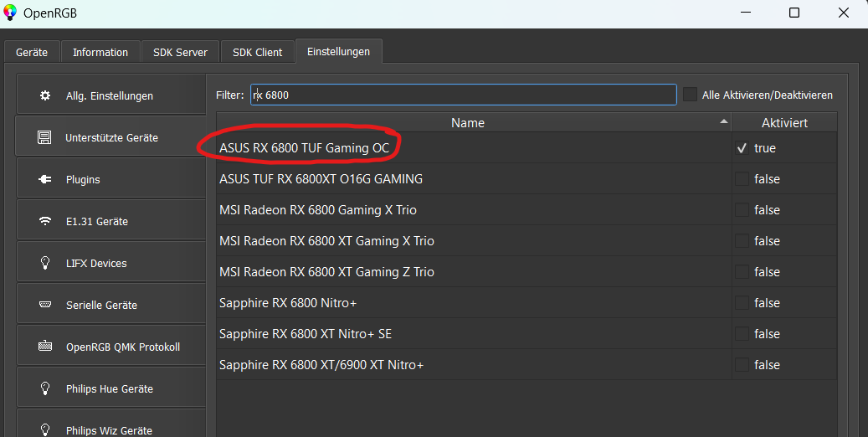The width and height of the screenshot is (868, 437).
Task: Switch to the Geräte tab
Action: pyautogui.click(x=32, y=52)
